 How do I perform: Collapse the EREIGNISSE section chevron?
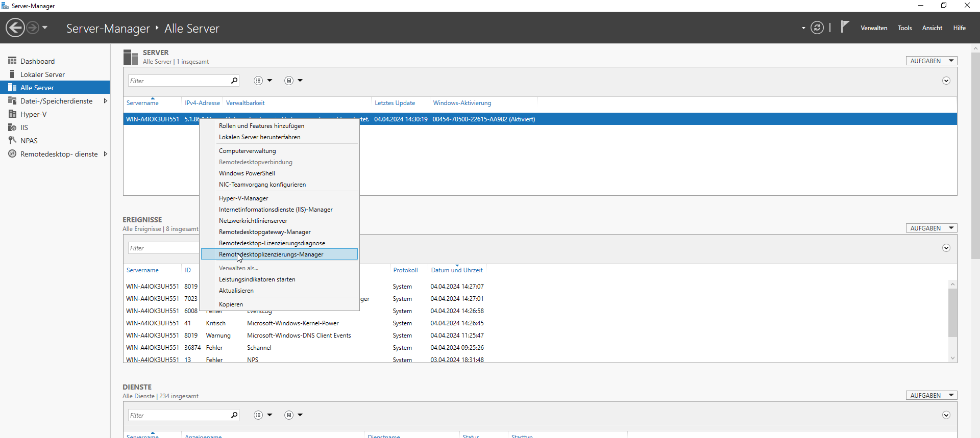pos(946,248)
